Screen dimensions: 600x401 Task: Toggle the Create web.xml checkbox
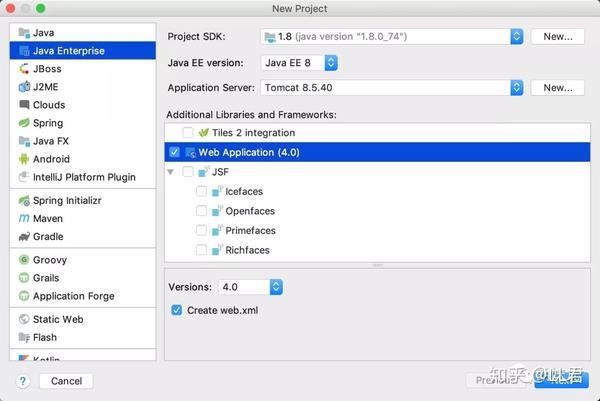pos(177,310)
